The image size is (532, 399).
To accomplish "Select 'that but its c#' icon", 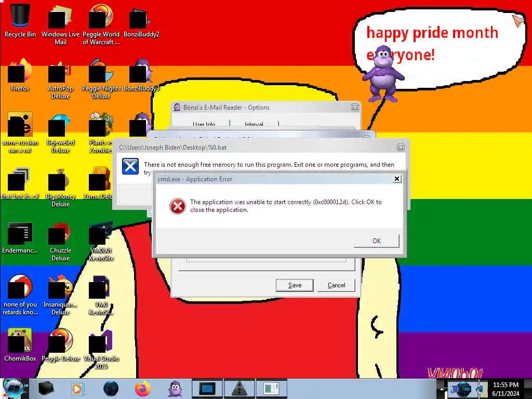I will (x=20, y=183).
